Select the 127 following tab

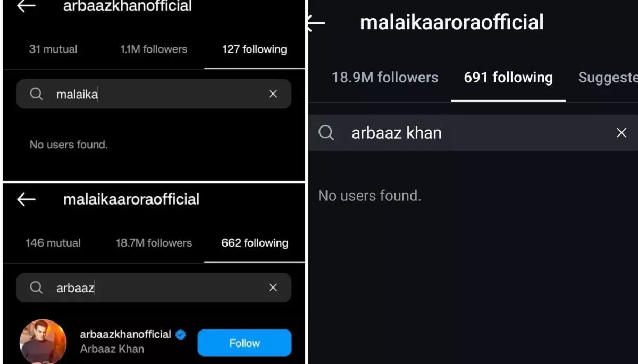point(254,49)
